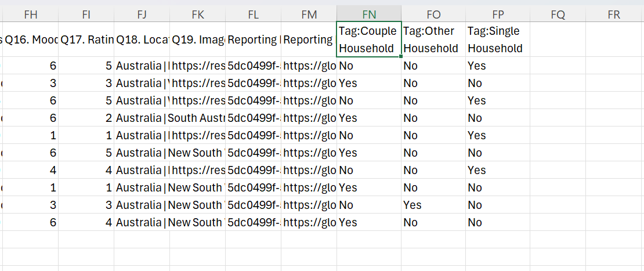Select the FR column header
This screenshot has width=644, height=271.
click(x=614, y=15)
